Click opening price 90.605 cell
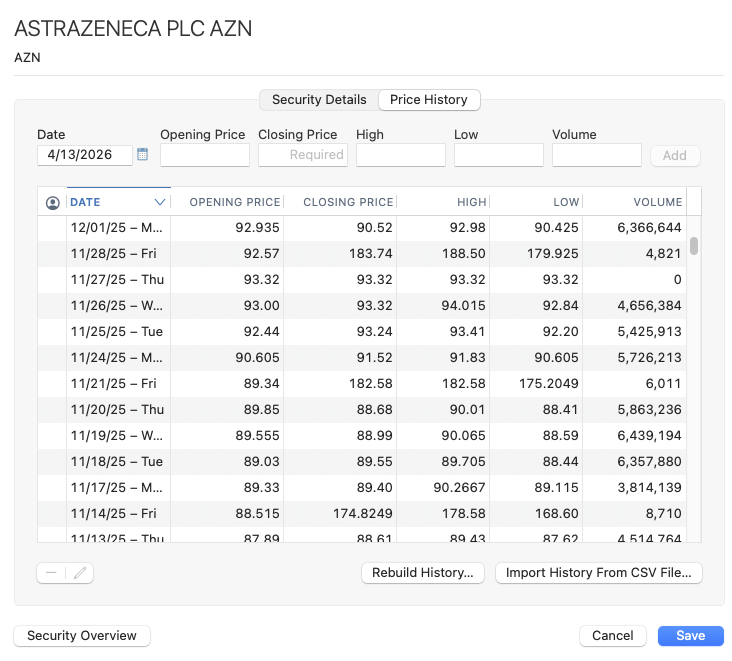 point(257,358)
